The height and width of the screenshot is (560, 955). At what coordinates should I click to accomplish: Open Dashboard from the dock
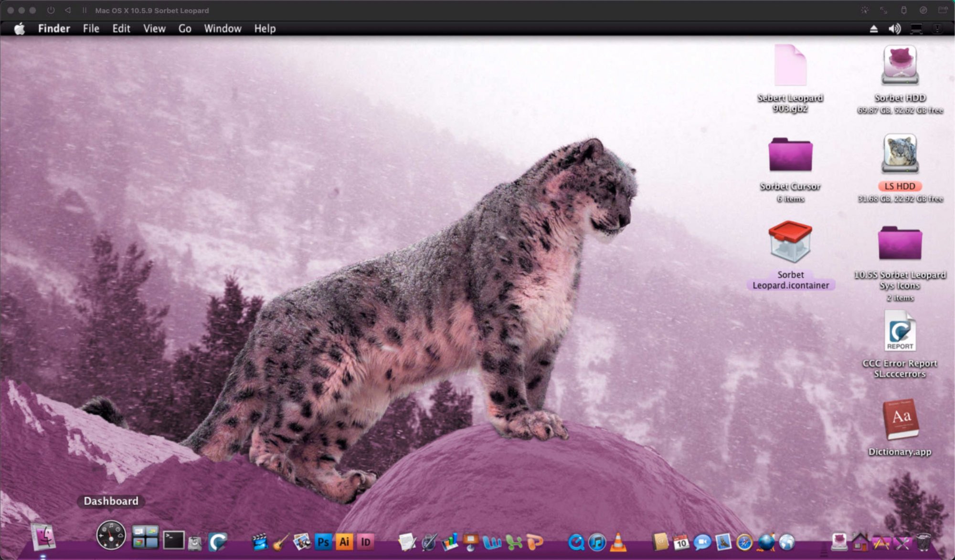[111, 535]
